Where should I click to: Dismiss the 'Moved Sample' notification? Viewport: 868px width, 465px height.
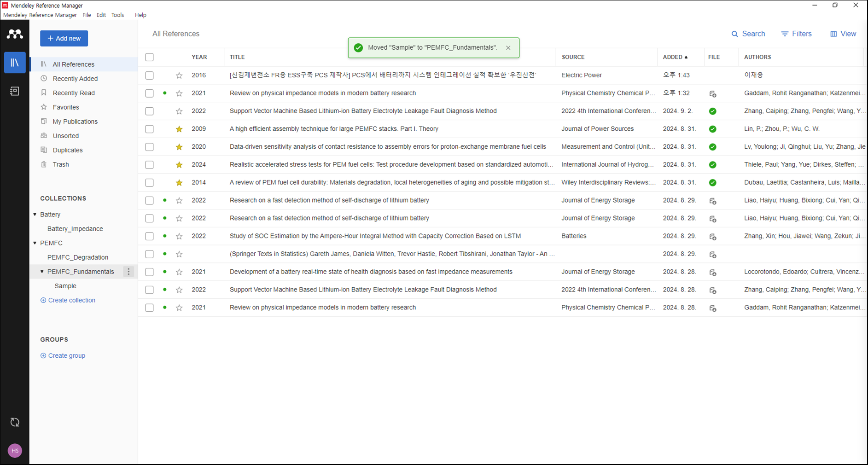[508, 48]
